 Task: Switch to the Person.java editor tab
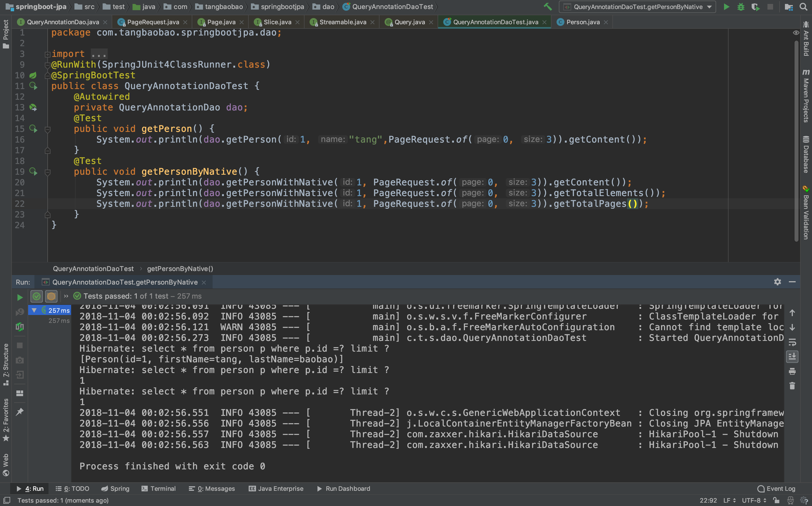(x=582, y=22)
